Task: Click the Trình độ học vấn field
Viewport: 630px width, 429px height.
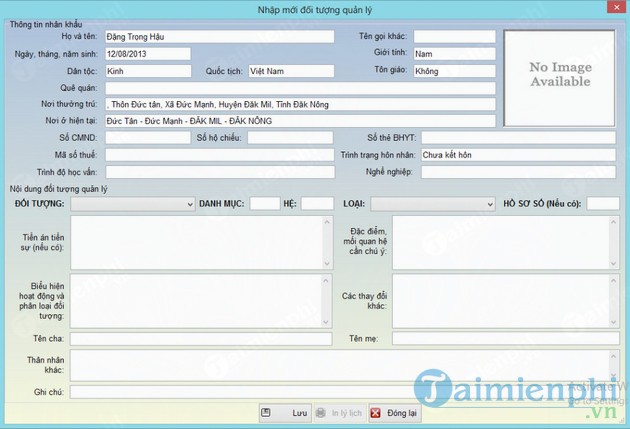Action: click(x=220, y=172)
